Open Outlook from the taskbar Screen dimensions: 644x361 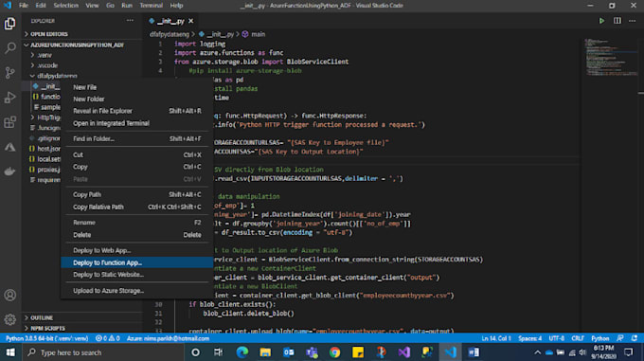point(289,352)
